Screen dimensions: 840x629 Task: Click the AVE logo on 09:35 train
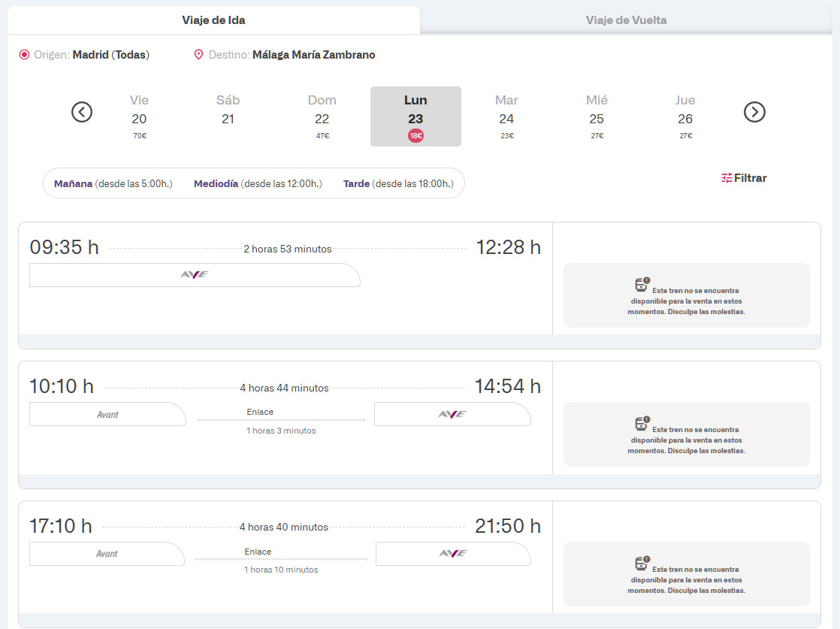point(195,274)
